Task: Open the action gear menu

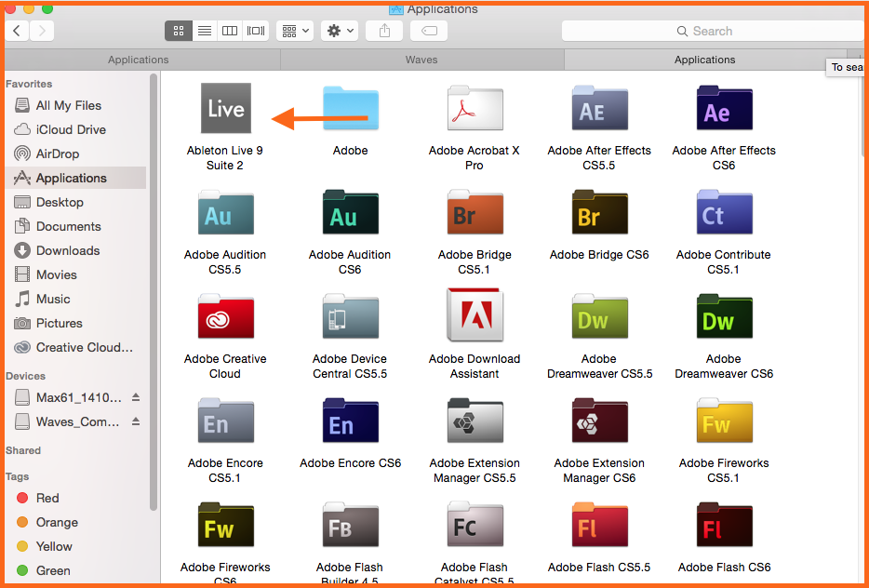Action: pyautogui.click(x=339, y=31)
